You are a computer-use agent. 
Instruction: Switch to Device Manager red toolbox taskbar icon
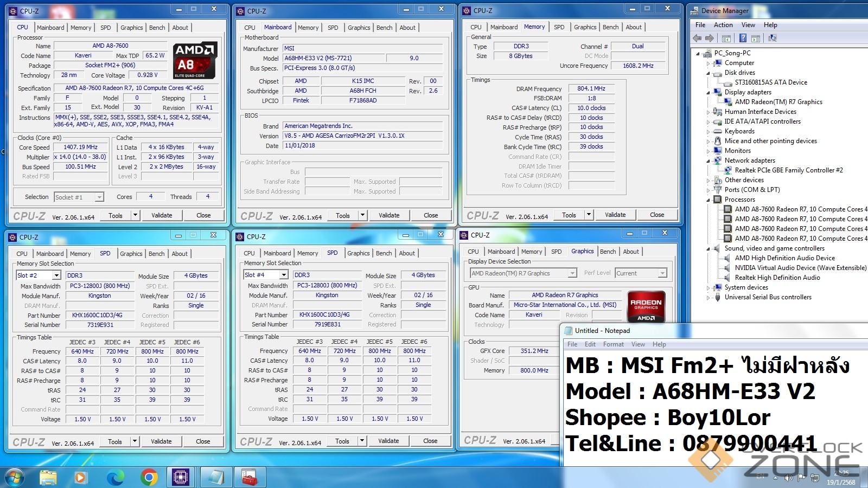[249, 477]
